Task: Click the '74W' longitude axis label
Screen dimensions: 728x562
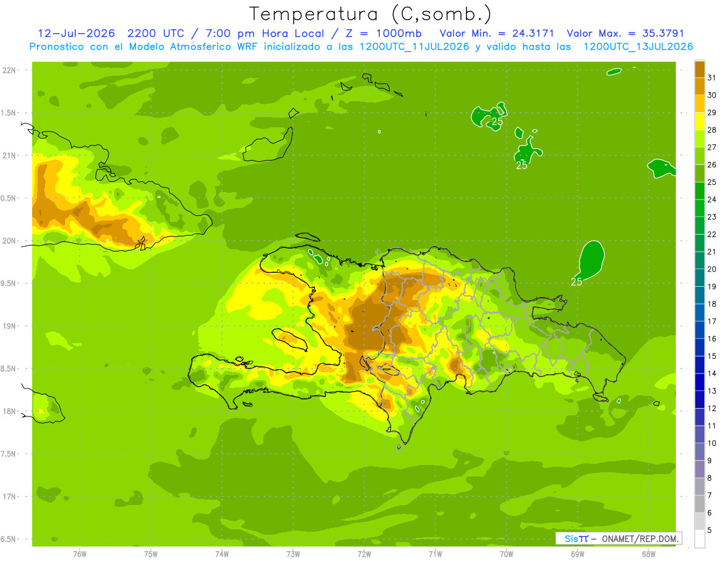Action: [x=222, y=554]
